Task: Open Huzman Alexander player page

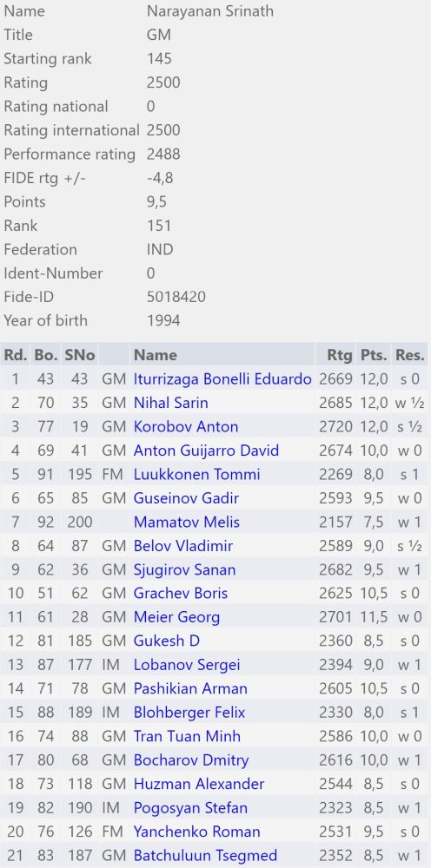Action: tap(199, 784)
